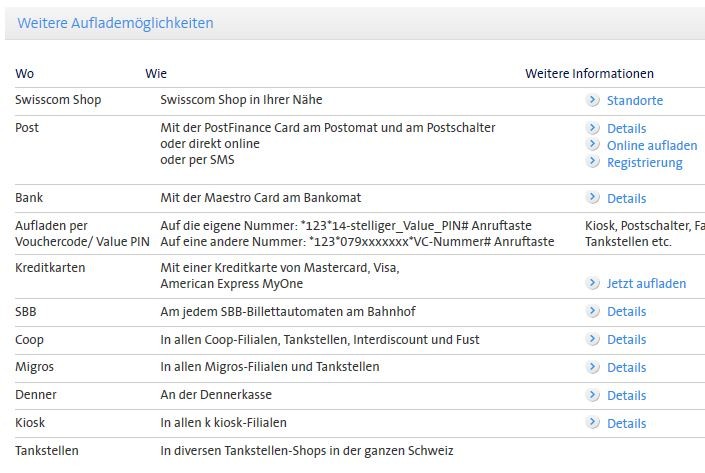705x473 pixels.
Task: Click the Weitere Auflademöglichkeiten heading
Action: click(x=115, y=23)
